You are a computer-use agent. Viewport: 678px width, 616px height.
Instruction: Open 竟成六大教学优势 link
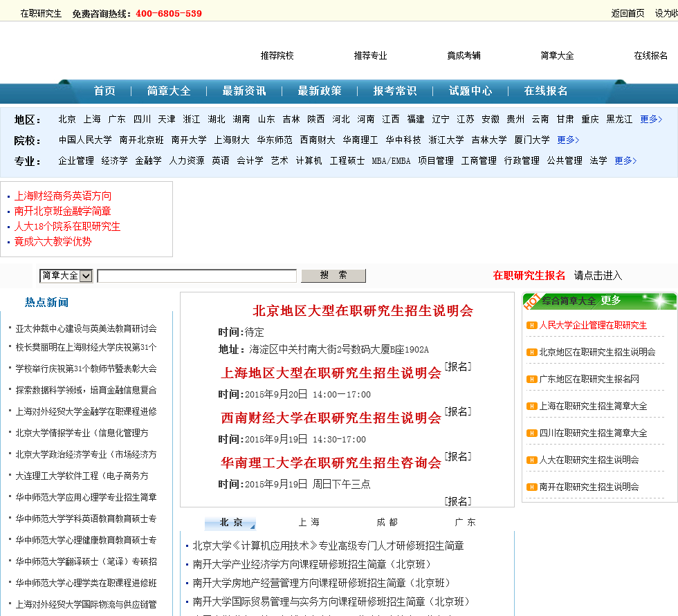(53, 241)
